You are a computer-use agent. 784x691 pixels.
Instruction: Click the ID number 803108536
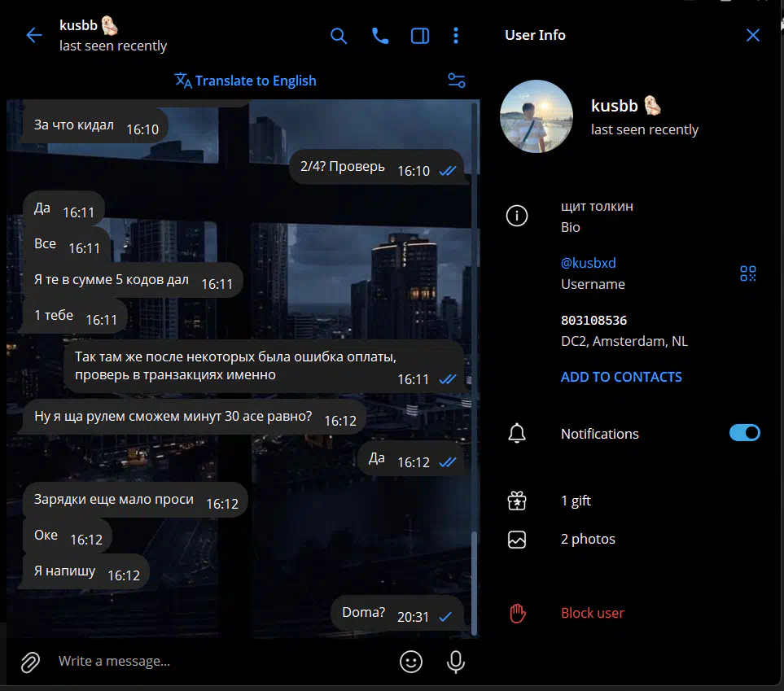593,320
